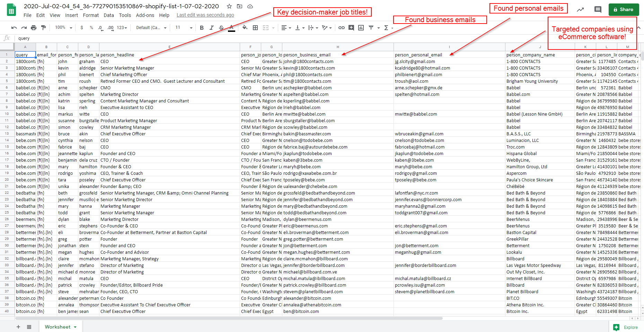The height and width of the screenshot is (332, 644).
Task: Select column H header
Action: [x=338, y=47]
